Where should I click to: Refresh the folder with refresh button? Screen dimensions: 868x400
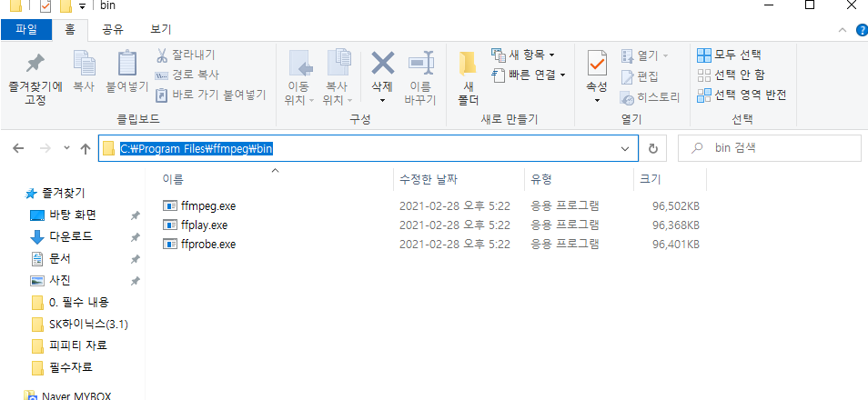[653, 148]
